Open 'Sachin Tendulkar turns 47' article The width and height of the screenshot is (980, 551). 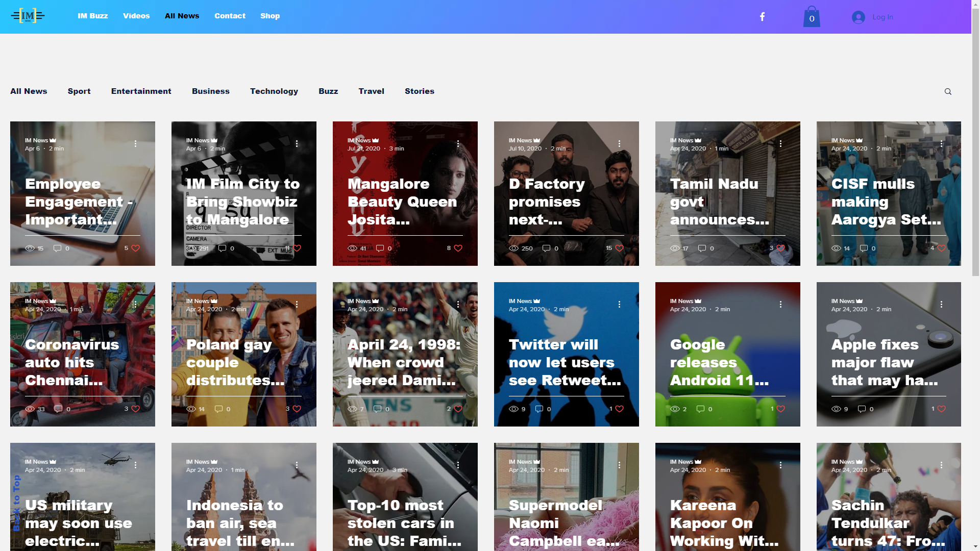pos(888,523)
